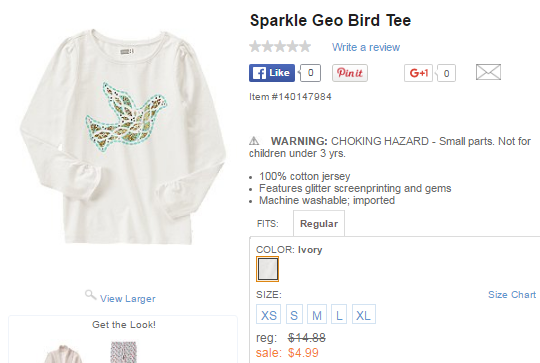The image size is (540, 363).
Task: Open cardigan thumbnail in Get the Look
Action: click(x=63, y=353)
